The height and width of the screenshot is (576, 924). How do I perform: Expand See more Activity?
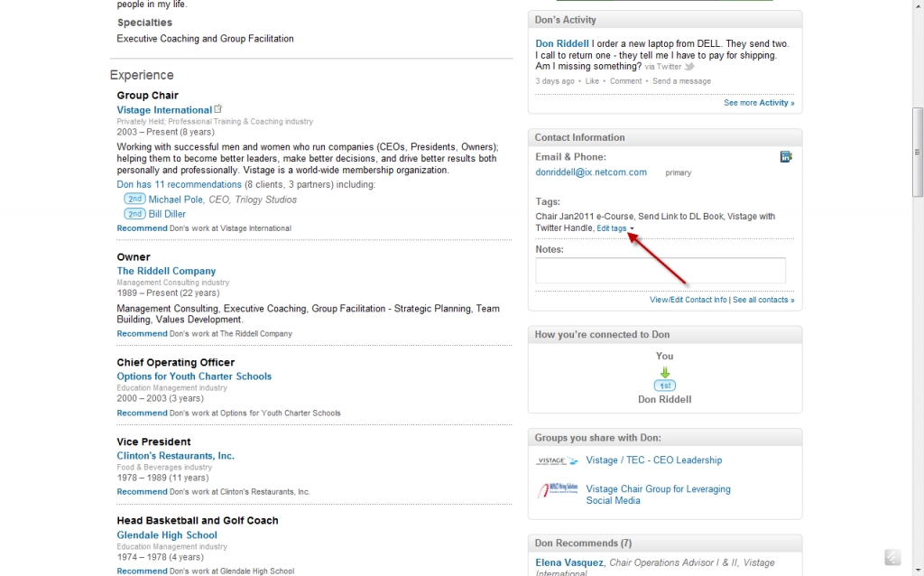758,102
